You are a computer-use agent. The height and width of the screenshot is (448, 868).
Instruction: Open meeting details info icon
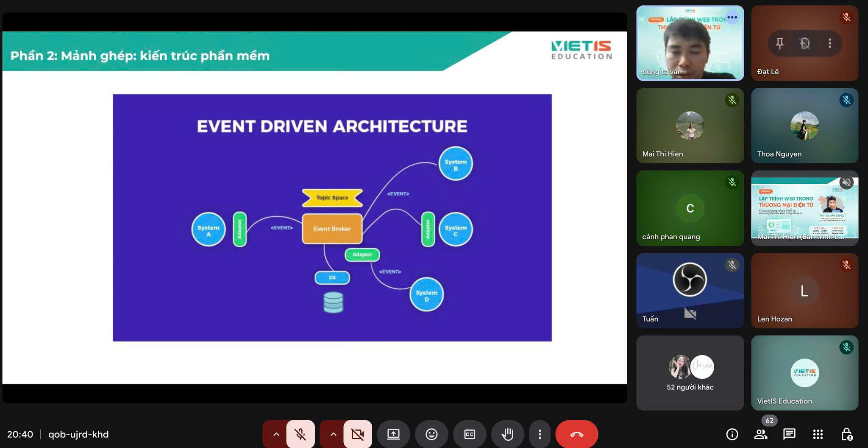[x=732, y=434]
